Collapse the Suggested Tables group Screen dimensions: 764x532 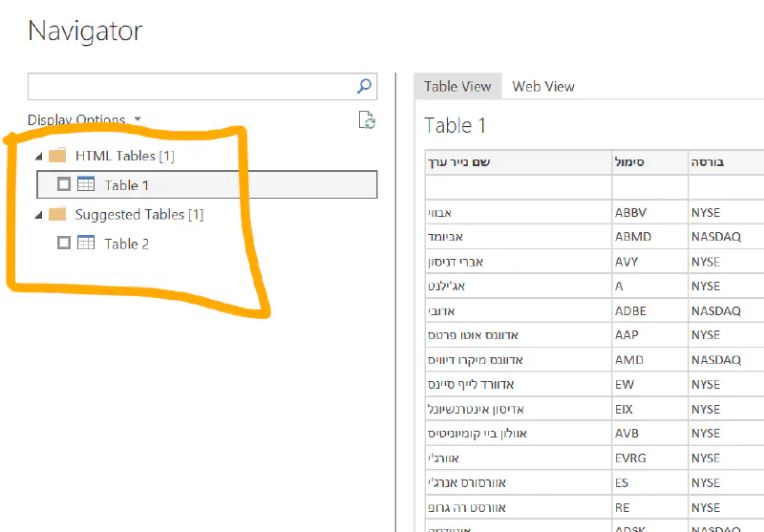pos(39,215)
